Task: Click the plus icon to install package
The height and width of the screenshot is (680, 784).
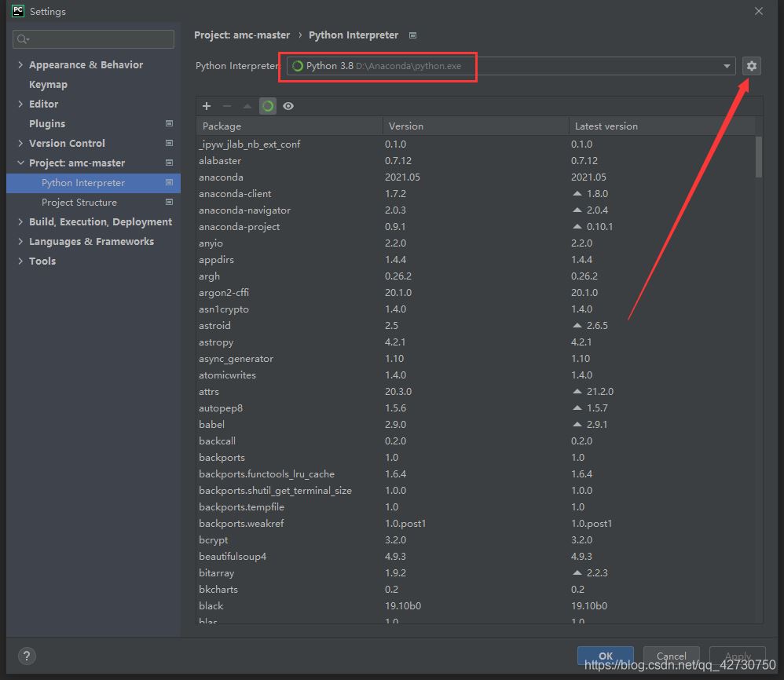Action: [x=207, y=106]
